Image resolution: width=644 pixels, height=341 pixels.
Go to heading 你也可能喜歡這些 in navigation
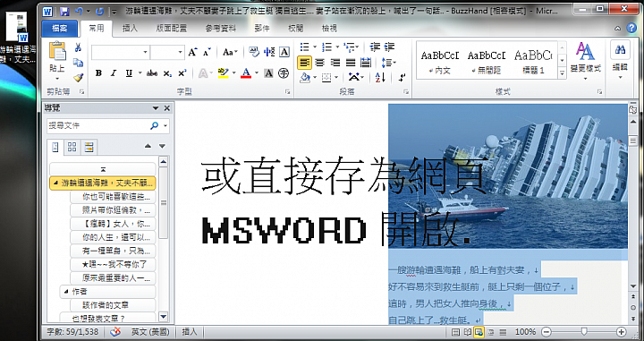click(113, 197)
